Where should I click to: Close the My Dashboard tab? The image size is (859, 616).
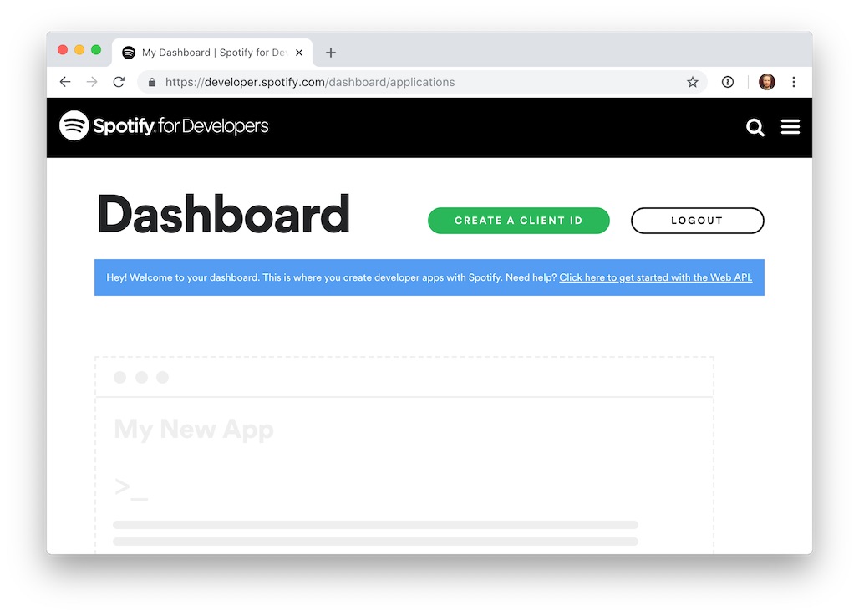299,53
